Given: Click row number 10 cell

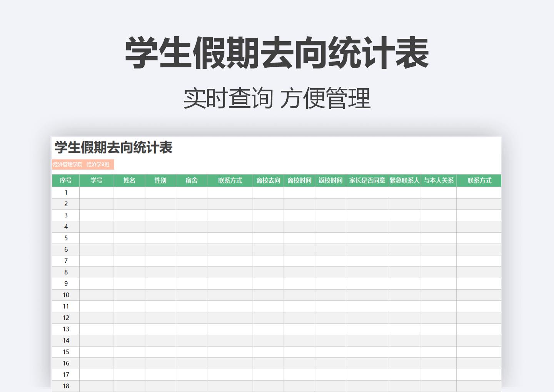Looking at the screenshot, I should pos(65,295).
